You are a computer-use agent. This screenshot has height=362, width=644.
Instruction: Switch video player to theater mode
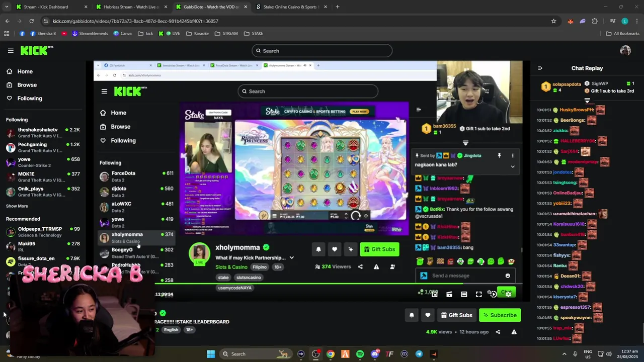click(464, 294)
